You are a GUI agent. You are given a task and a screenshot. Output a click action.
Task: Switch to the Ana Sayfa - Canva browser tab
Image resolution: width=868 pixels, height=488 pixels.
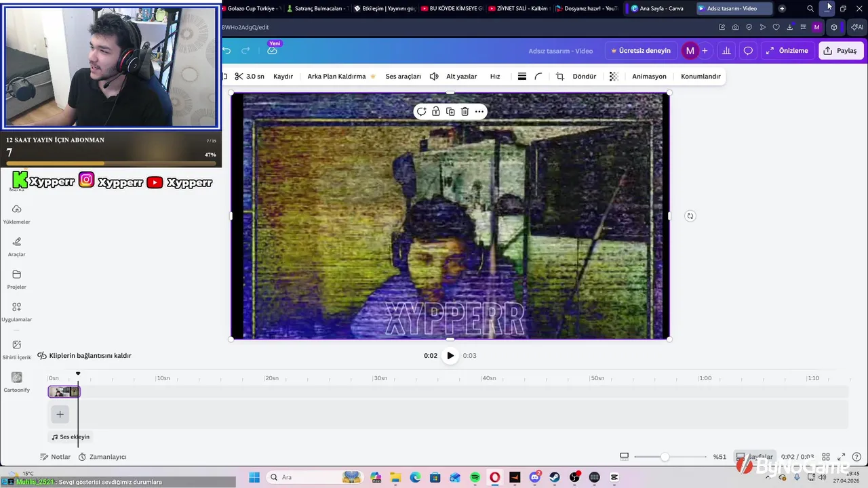[656, 8]
